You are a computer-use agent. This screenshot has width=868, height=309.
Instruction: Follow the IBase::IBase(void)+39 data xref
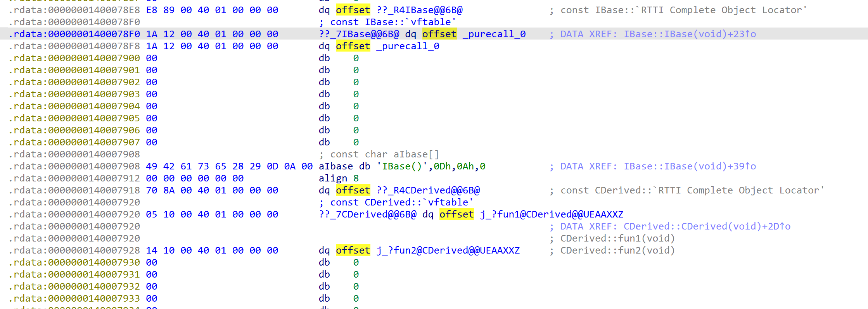(x=690, y=166)
